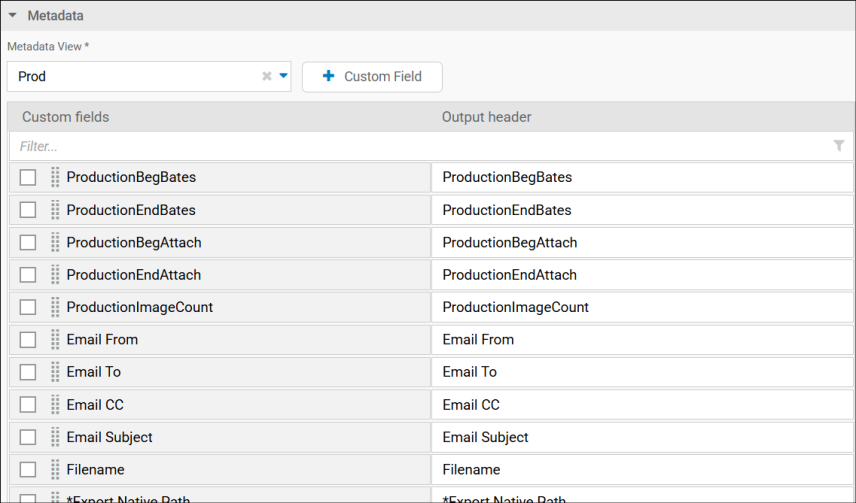Grab the Email From drag handle

pyautogui.click(x=55, y=340)
